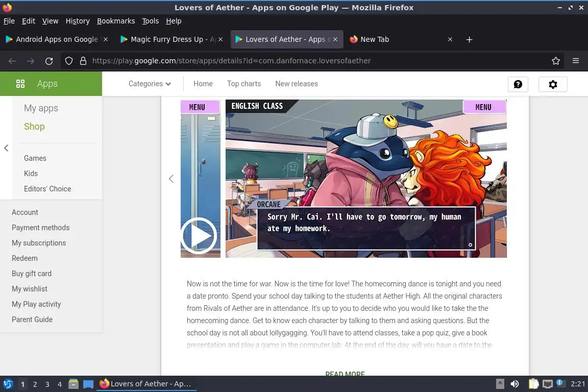Open Account page
Screen dimensions: 588x392
[24, 212]
